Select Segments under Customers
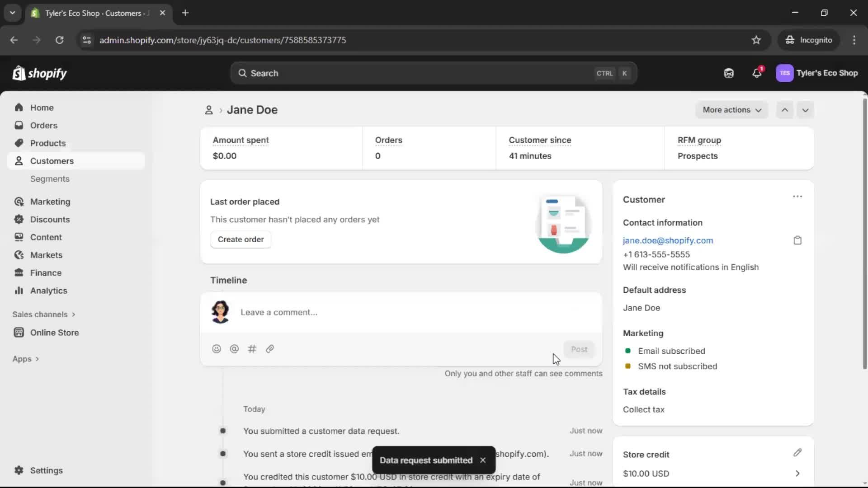Screen dimensions: 868x488 [50, 178]
